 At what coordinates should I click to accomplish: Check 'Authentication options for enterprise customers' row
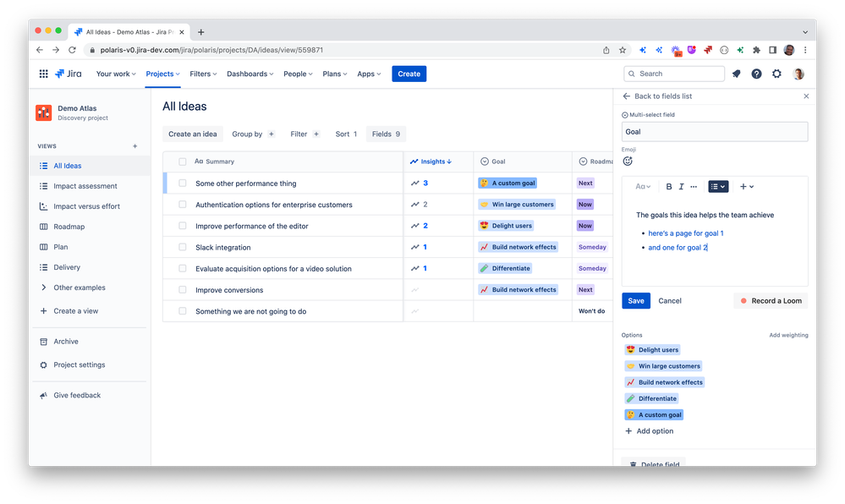pos(182,205)
